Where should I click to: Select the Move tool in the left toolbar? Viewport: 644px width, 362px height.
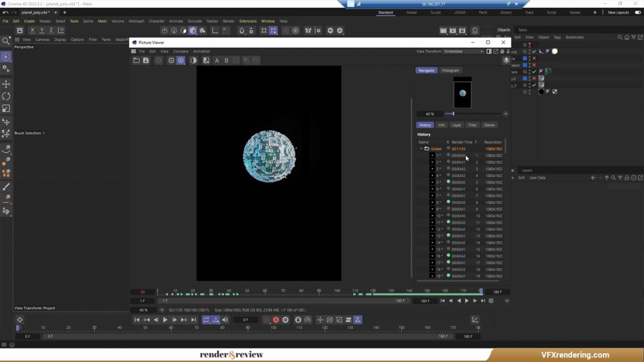point(7,84)
